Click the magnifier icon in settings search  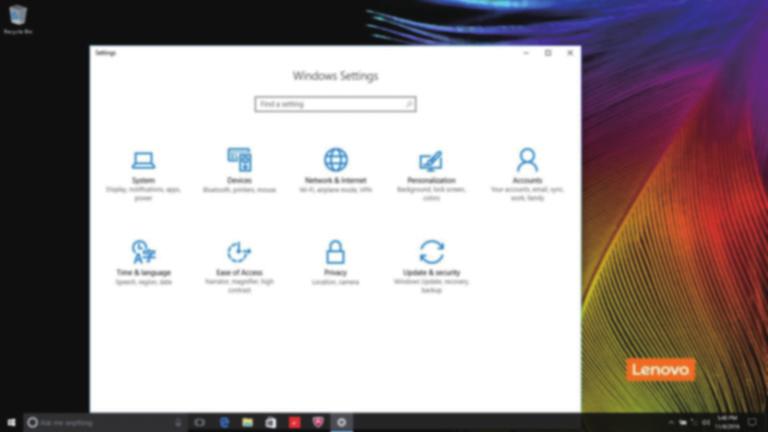coord(408,104)
